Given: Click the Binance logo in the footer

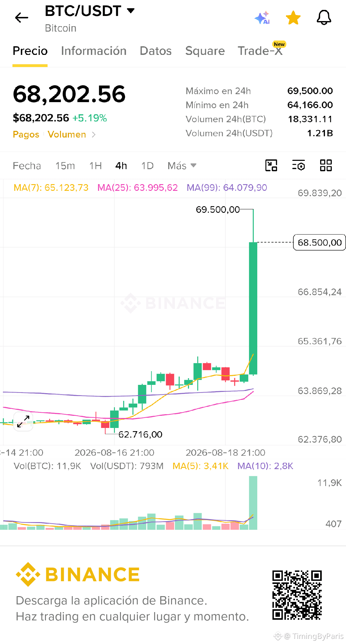Looking at the screenshot, I should point(78,574).
